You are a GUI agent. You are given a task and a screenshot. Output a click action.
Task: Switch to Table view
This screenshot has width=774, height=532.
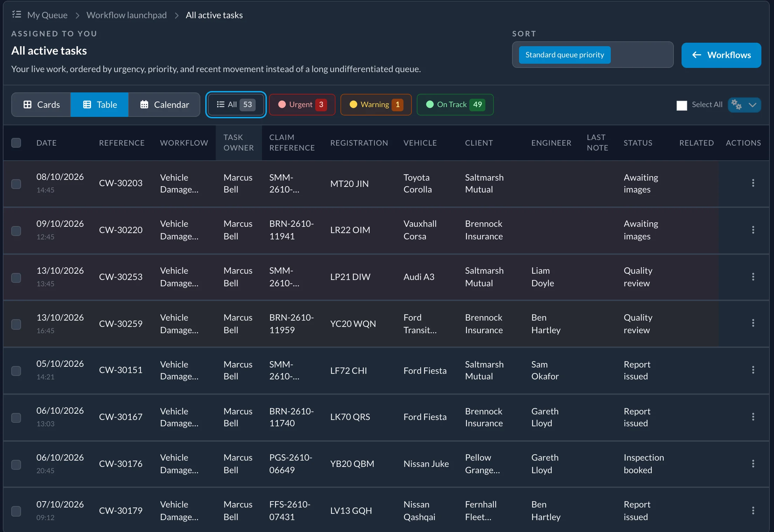99,105
